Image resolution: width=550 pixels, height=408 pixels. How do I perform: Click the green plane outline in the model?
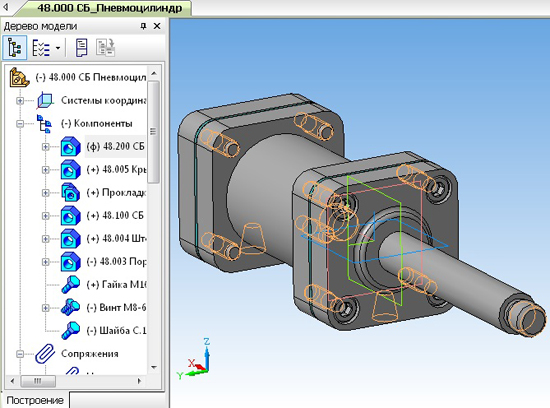pos(375,241)
